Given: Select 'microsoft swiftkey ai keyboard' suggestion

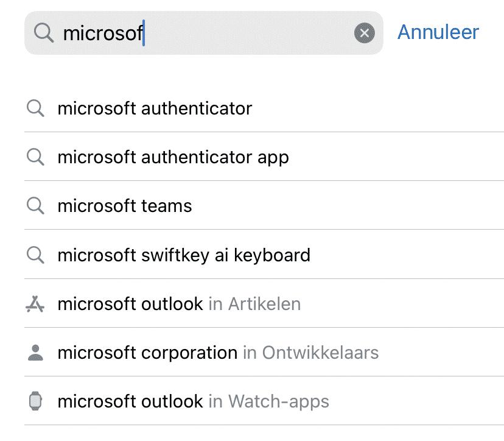Looking at the screenshot, I should (x=184, y=255).
